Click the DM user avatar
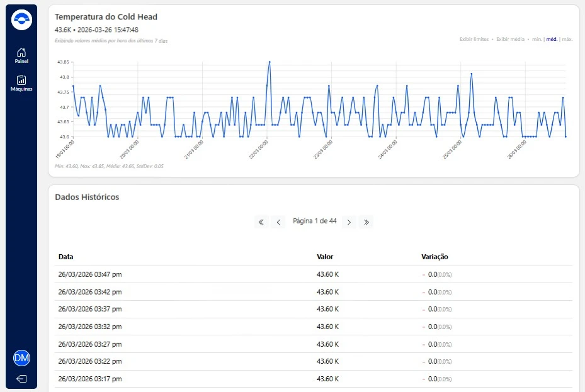This screenshot has width=585, height=392. click(21, 358)
